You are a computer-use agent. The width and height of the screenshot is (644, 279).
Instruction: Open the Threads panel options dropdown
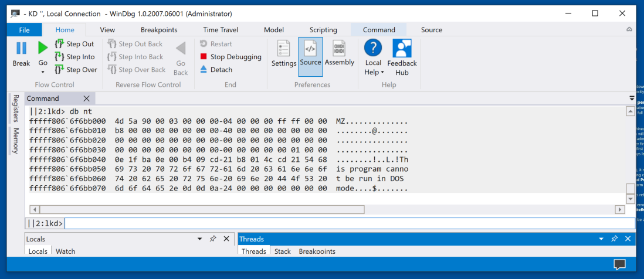click(x=601, y=239)
